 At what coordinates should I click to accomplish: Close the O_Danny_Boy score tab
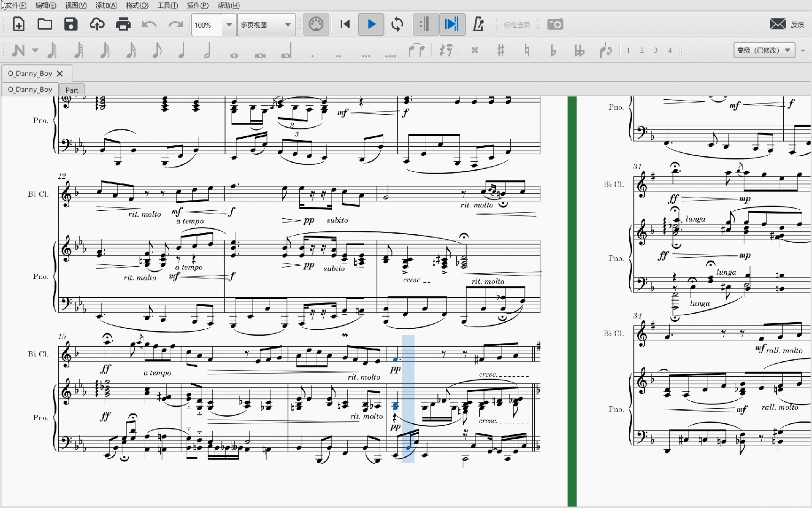(x=60, y=73)
